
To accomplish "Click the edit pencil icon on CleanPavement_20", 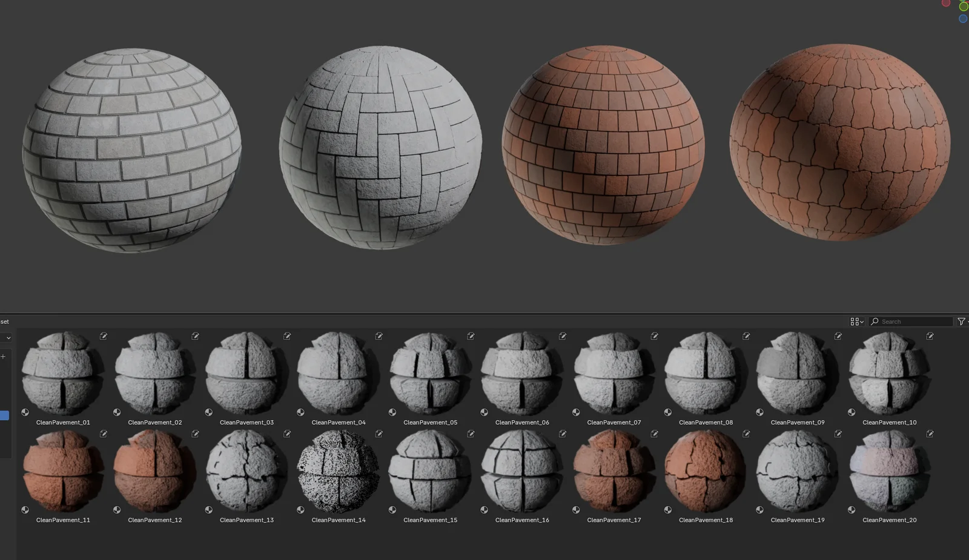I will pos(930,433).
